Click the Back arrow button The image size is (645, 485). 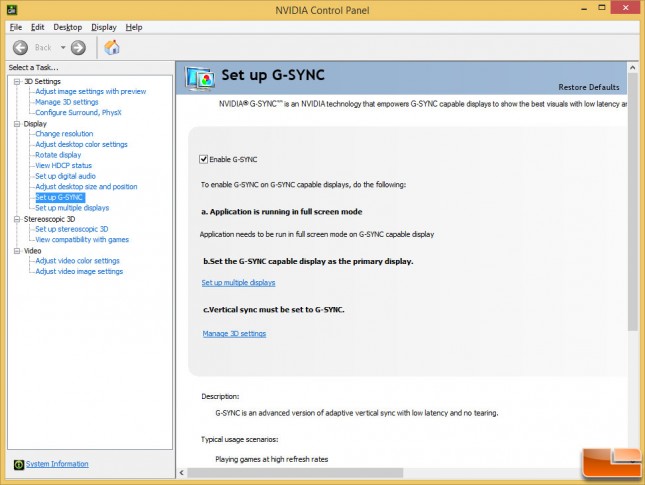(20, 48)
